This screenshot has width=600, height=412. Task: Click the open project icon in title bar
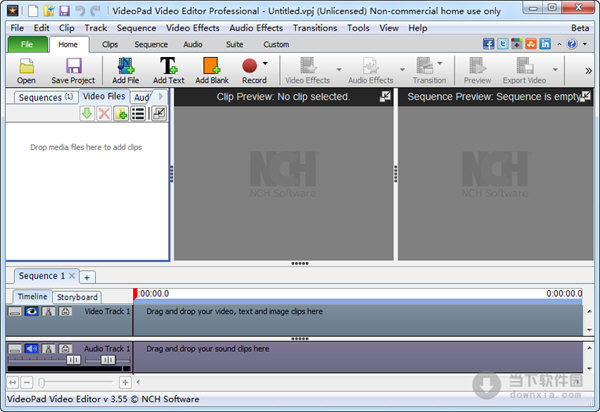49,11
